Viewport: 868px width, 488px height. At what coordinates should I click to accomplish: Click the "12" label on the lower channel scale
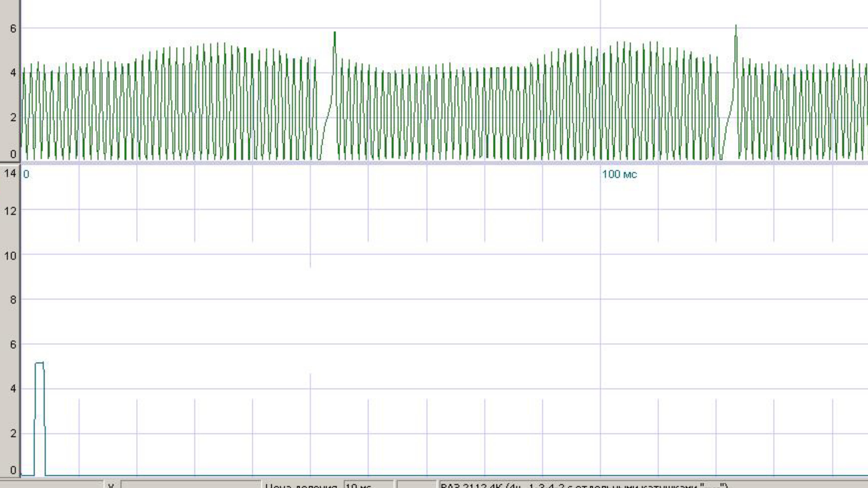pyautogui.click(x=10, y=211)
